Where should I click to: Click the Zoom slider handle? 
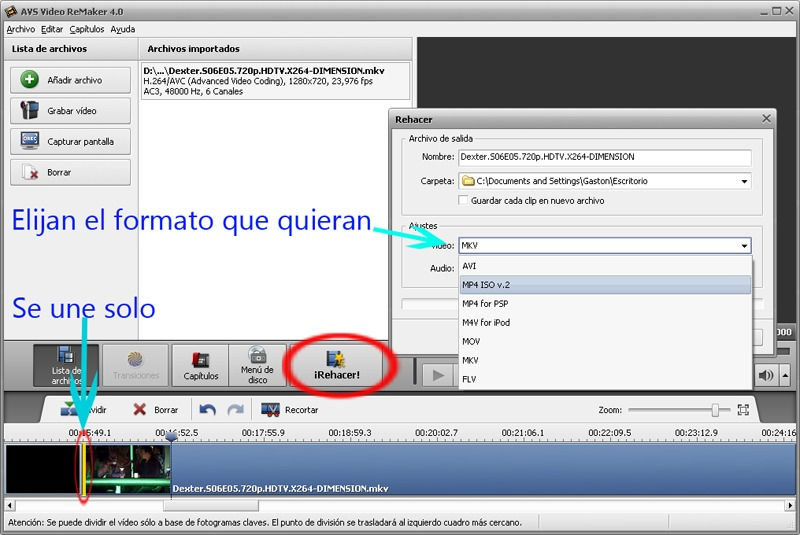[x=715, y=410]
